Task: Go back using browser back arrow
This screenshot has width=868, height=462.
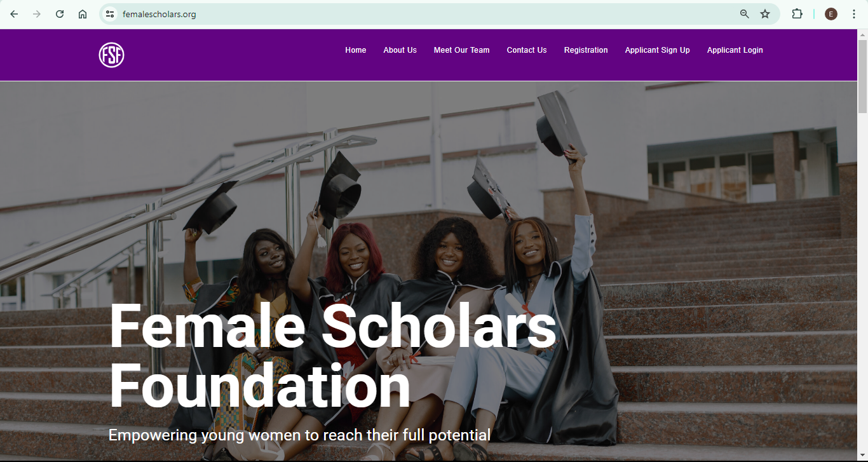Action: 14,14
